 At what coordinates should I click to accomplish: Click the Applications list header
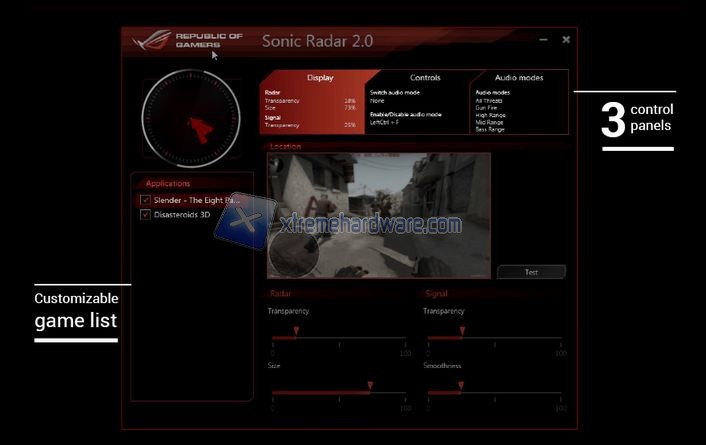(168, 183)
